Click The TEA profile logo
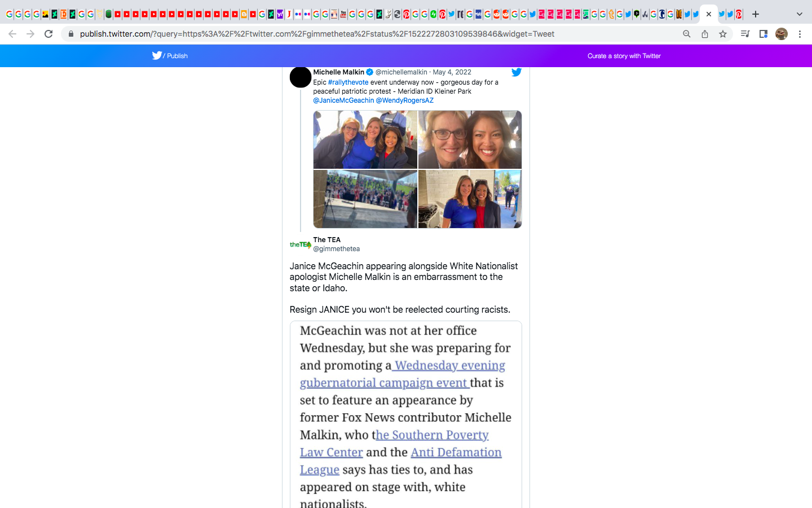812x508 pixels. click(301, 244)
